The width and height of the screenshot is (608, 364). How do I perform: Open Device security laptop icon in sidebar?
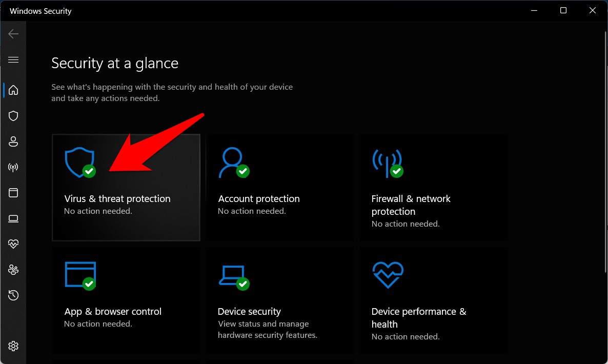[13, 218]
